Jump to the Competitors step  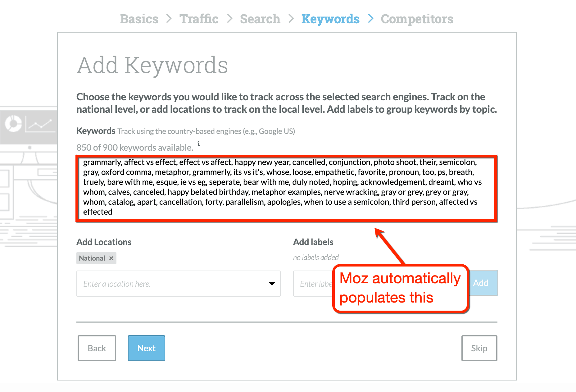pyautogui.click(x=417, y=19)
